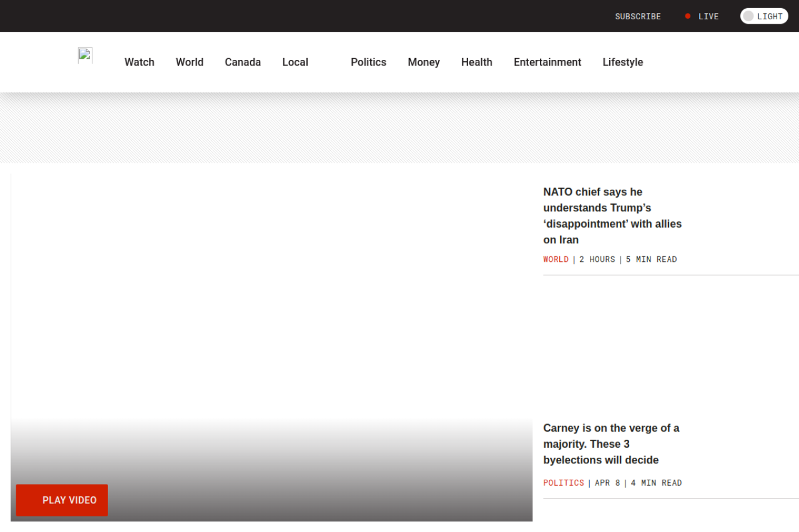Open the Entertainment section
This screenshot has width=799, height=532.
[x=547, y=62]
